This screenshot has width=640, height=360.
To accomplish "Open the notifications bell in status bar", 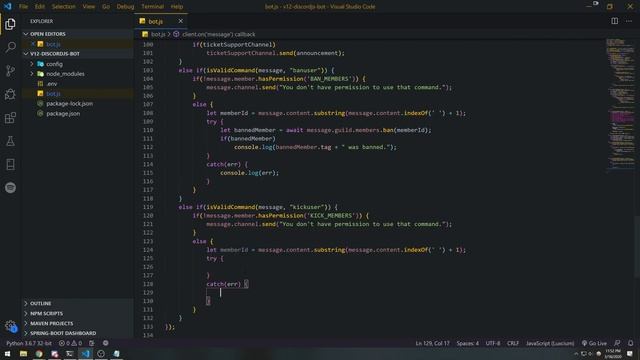I will 631,343.
